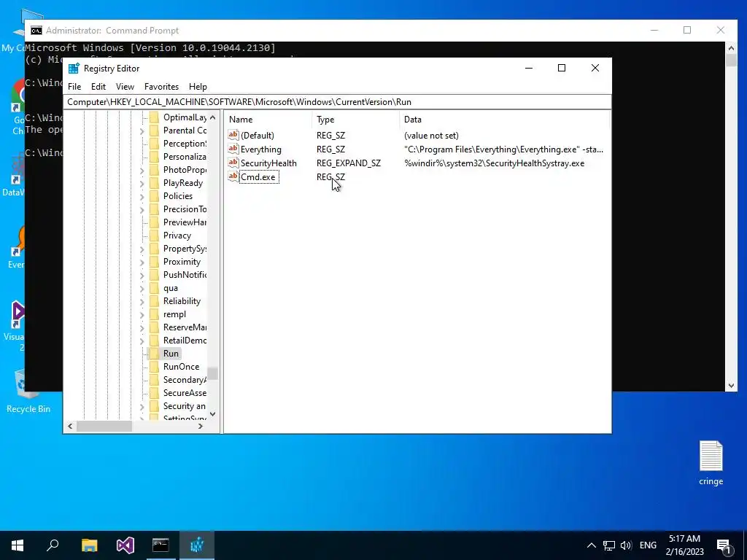Viewport: 747px width, 560px height.
Task: Click the Perception key folder icon
Action: click(x=154, y=144)
